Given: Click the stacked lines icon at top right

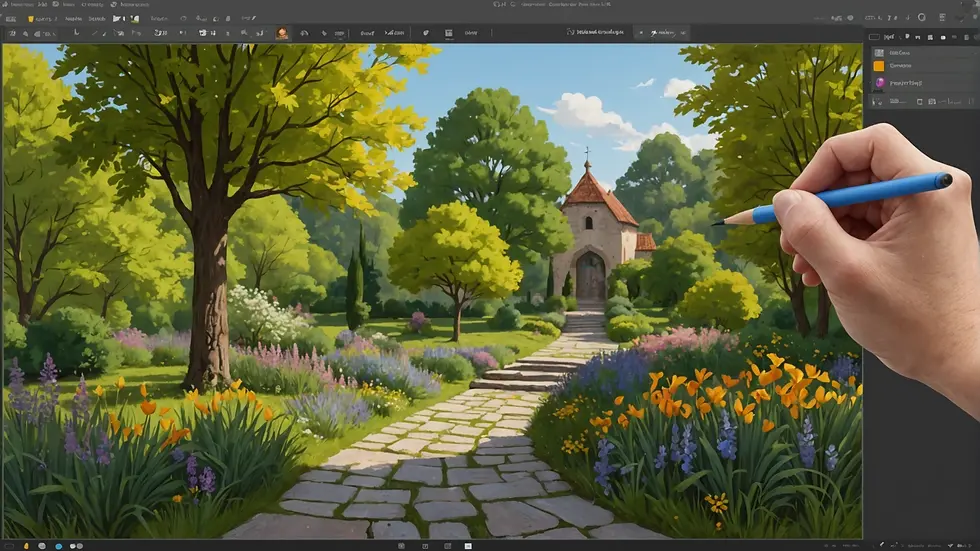Looking at the screenshot, I should point(942,17).
